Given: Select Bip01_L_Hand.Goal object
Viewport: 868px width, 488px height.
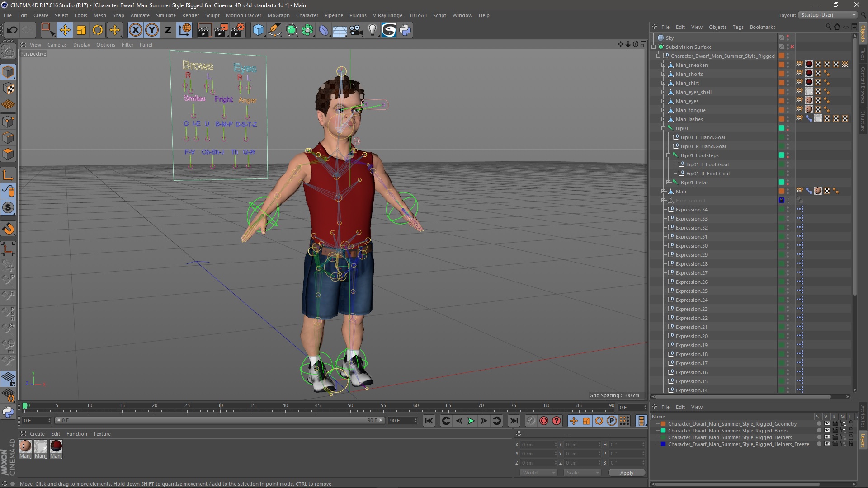Looking at the screenshot, I should point(703,137).
